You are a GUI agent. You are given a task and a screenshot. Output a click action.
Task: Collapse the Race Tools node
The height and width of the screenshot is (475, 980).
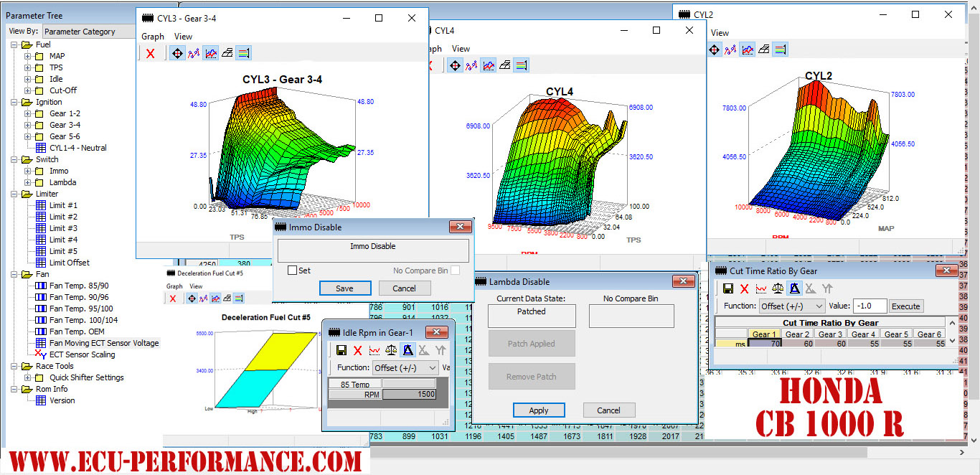point(14,366)
